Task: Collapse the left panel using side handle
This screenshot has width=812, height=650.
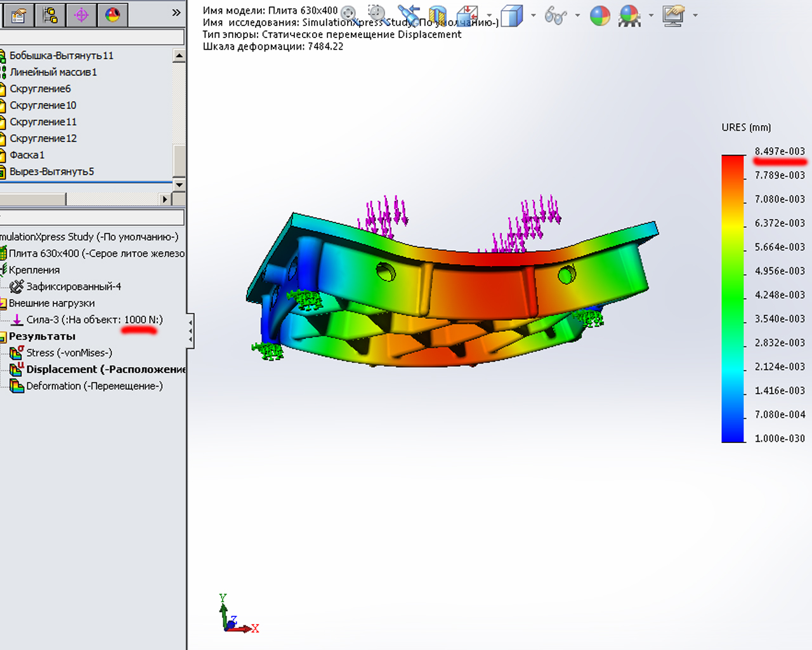Action: [x=190, y=331]
